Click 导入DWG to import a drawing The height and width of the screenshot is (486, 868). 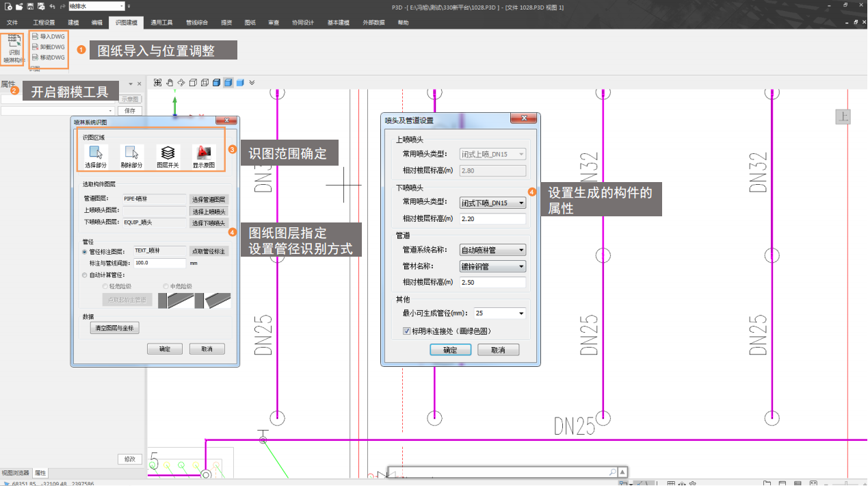pos(49,36)
